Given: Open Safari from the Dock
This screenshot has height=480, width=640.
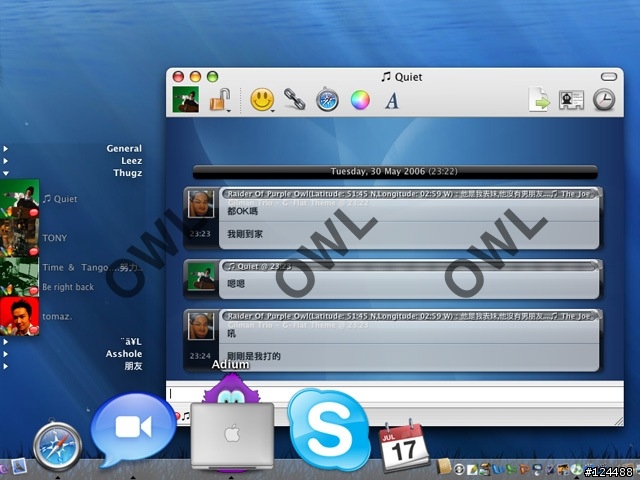Looking at the screenshot, I should click(x=58, y=447).
